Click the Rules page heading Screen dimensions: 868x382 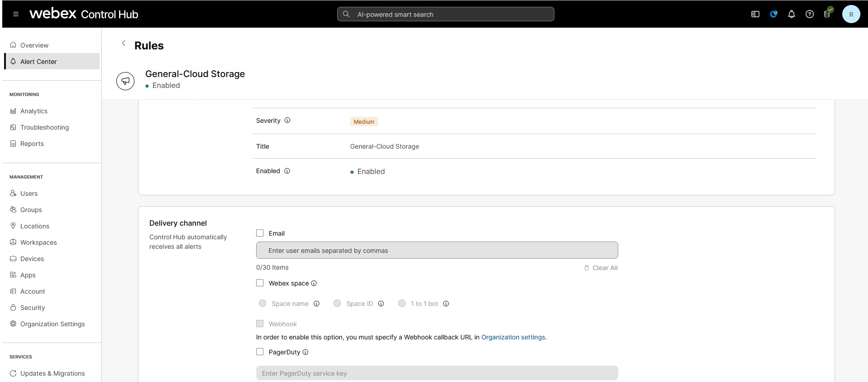point(149,45)
